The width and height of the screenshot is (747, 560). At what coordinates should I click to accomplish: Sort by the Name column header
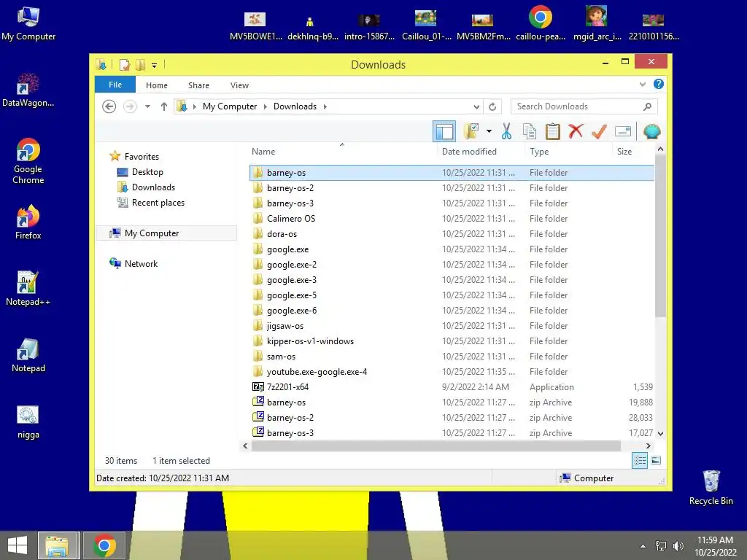pos(342,152)
